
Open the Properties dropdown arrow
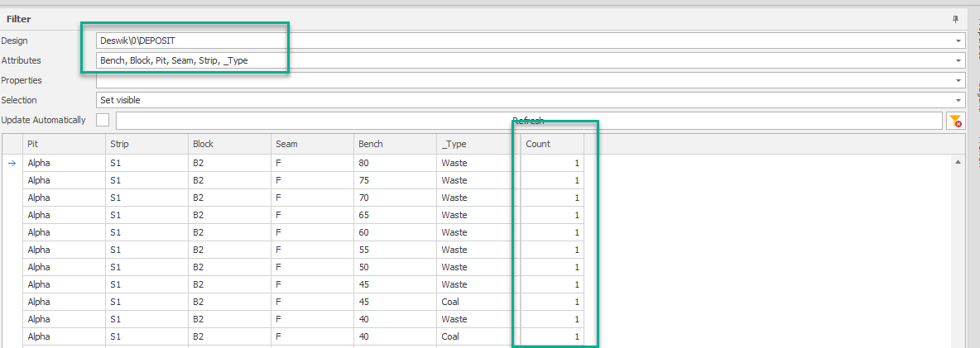click(x=958, y=80)
